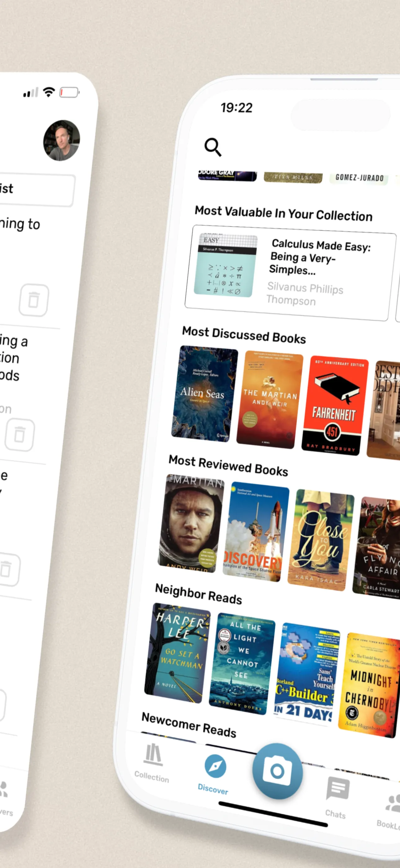This screenshot has height=868, width=400.
Task: Click the top trash icon on left phone
Action: 34,300
